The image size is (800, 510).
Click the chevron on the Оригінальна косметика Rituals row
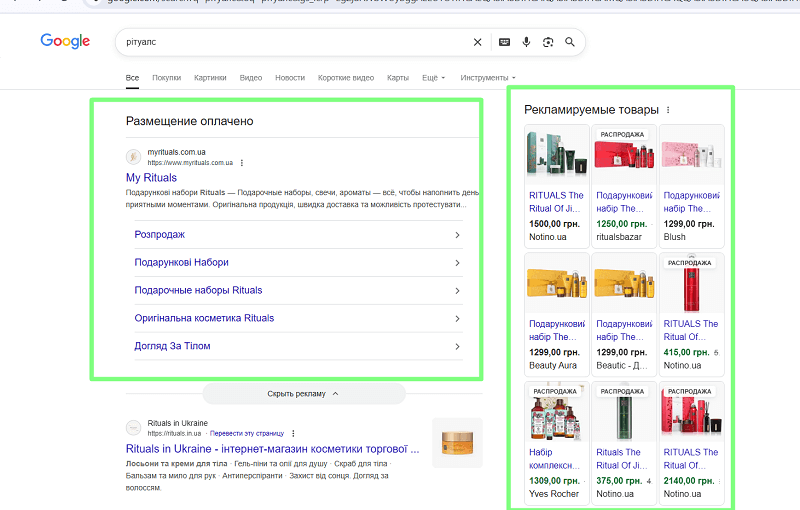[457, 319]
